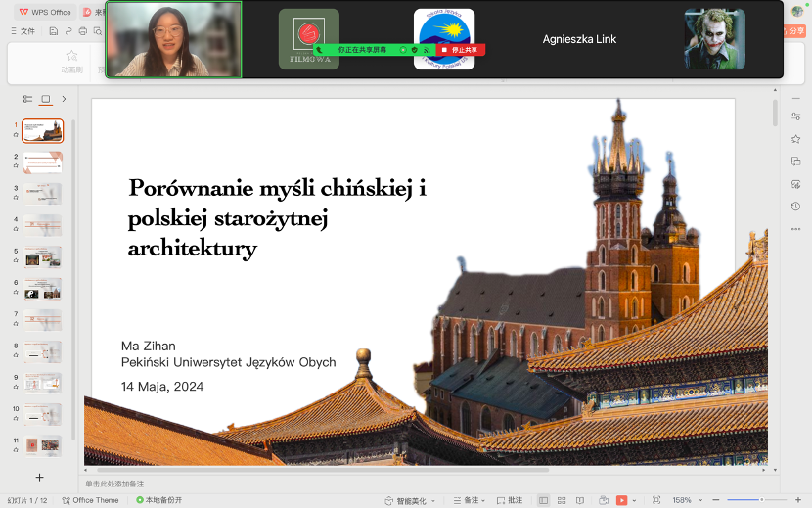Open the settings sliders icon in right sidebar

(x=795, y=116)
